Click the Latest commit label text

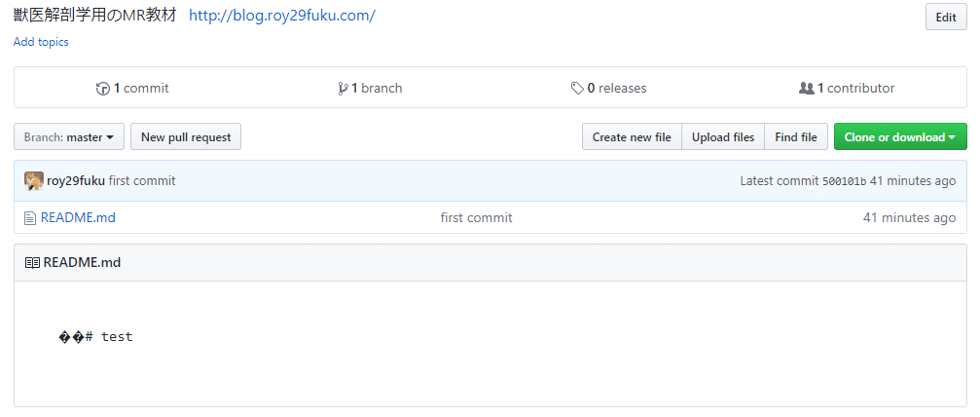point(780,181)
